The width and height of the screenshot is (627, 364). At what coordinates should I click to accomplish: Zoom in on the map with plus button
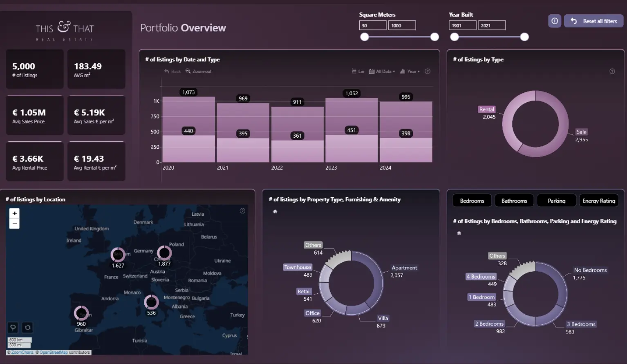point(14,213)
